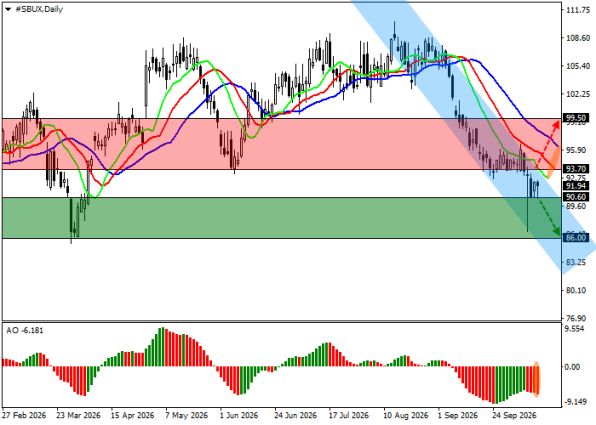Click the 1 Jun 2026 date label

pyautogui.click(x=239, y=415)
